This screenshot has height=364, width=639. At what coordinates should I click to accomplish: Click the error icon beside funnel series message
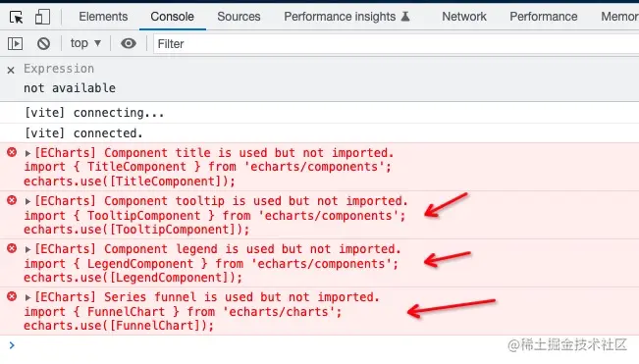[12, 296]
